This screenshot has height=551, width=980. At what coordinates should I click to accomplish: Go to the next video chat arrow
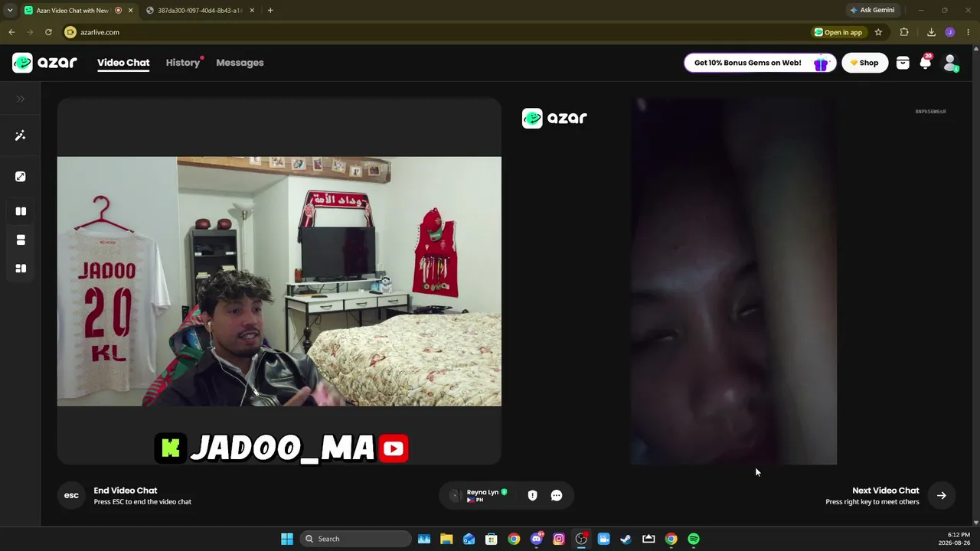pyautogui.click(x=942, y=495)
